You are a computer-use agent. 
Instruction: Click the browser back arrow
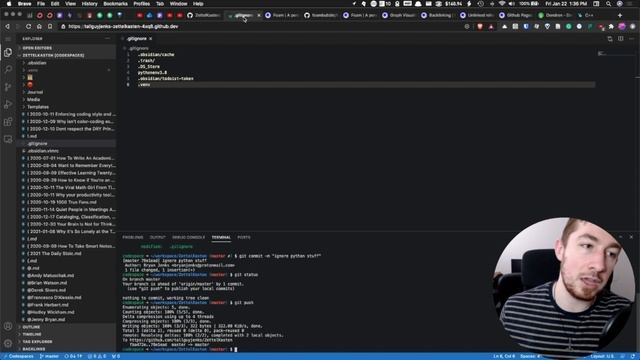coord(7,27)
